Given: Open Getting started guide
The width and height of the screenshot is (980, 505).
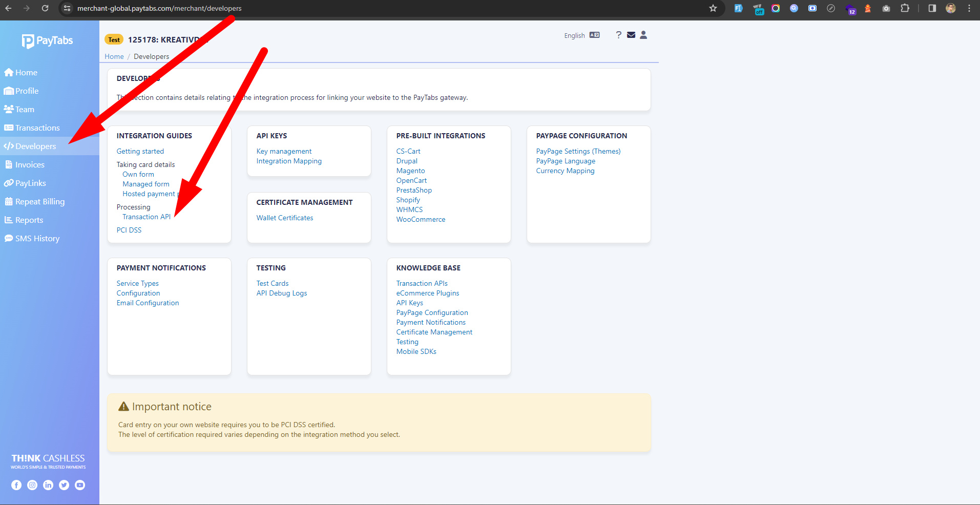Looking at the screenshot, I should click(140, 151).
